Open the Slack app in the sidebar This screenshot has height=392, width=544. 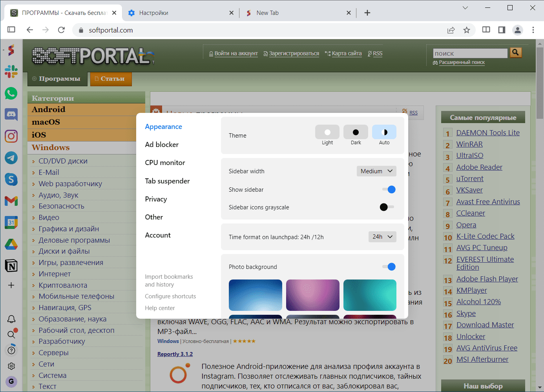coord(11,71)
